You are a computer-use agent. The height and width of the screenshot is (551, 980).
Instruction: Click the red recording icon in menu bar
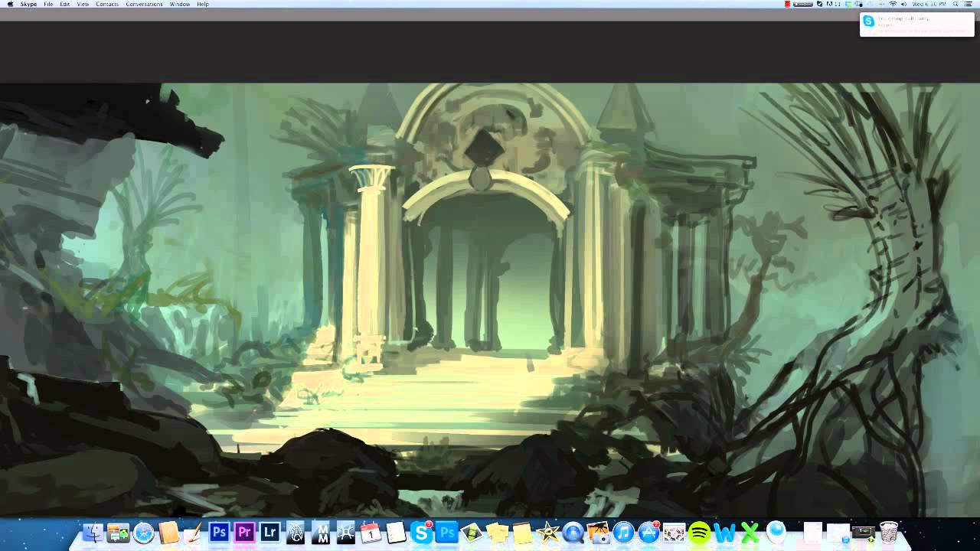tap(788, 4)
